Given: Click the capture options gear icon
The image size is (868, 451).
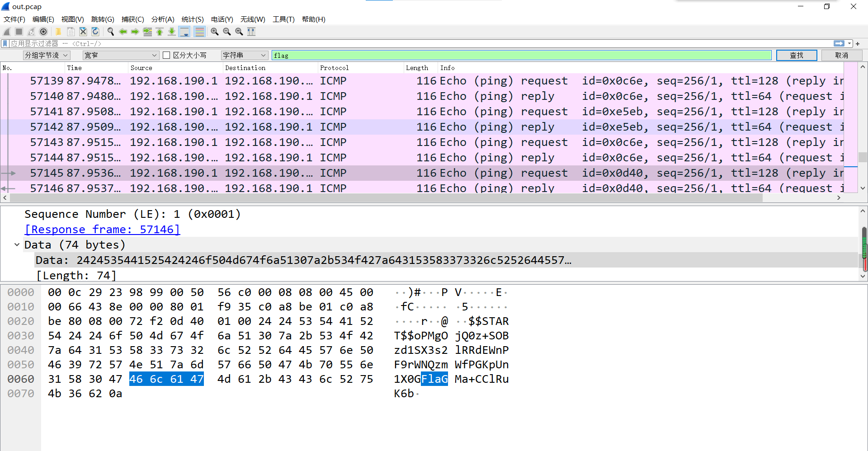Looking at the screenshot, I should pyautogui.click(x=43, y=32).
